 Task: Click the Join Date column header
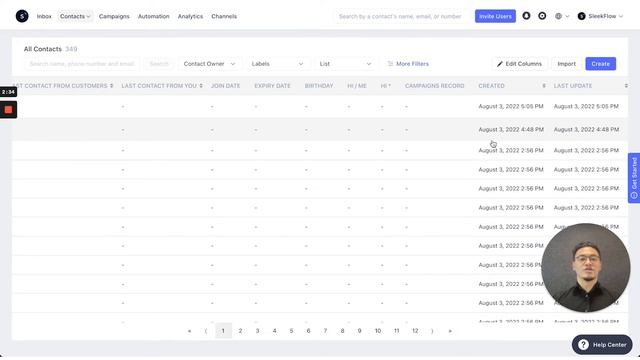(225, 86)
